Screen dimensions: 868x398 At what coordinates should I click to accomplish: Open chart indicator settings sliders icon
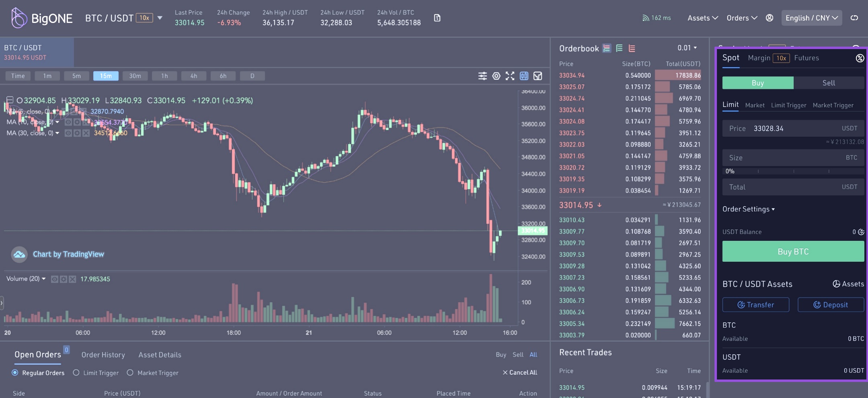point(482,76)
